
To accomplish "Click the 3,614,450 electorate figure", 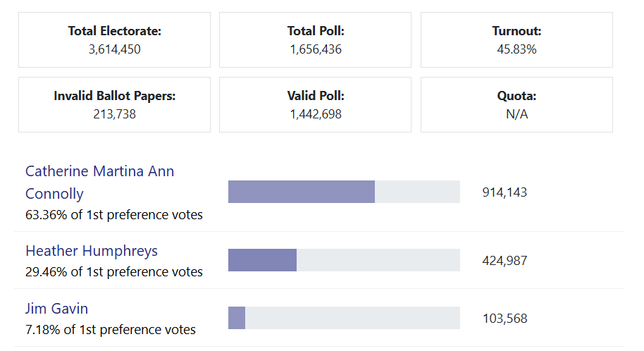I will [114, 49].
